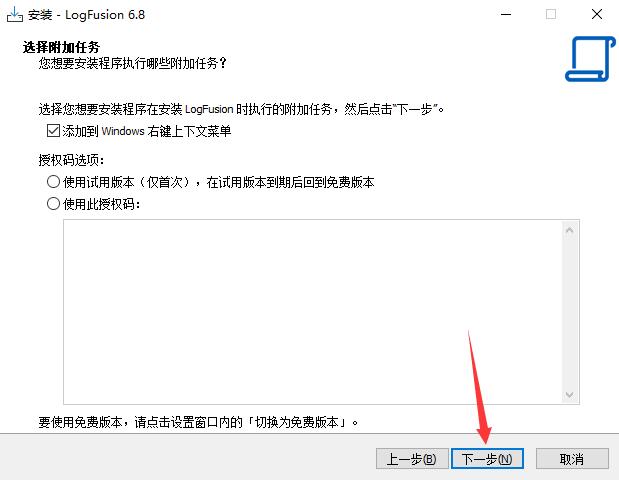Go back with 上一步(B) button

(x=412, y=459)
